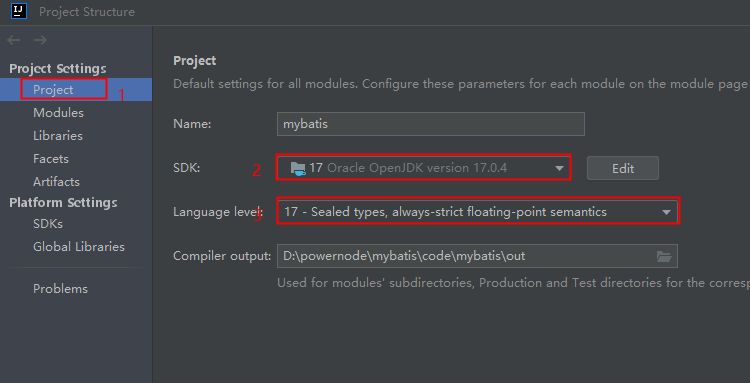Viewport: 750px width, 383px height.
Task: Open the SDK dropdown arrow
Action: tap(559, 168)
